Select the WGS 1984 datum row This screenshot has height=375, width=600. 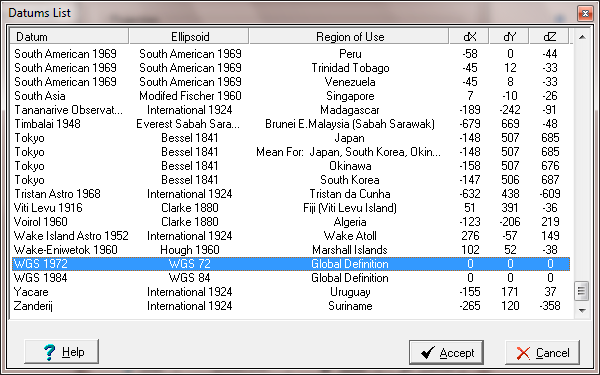pyautogui.click(x=291, y=278)
